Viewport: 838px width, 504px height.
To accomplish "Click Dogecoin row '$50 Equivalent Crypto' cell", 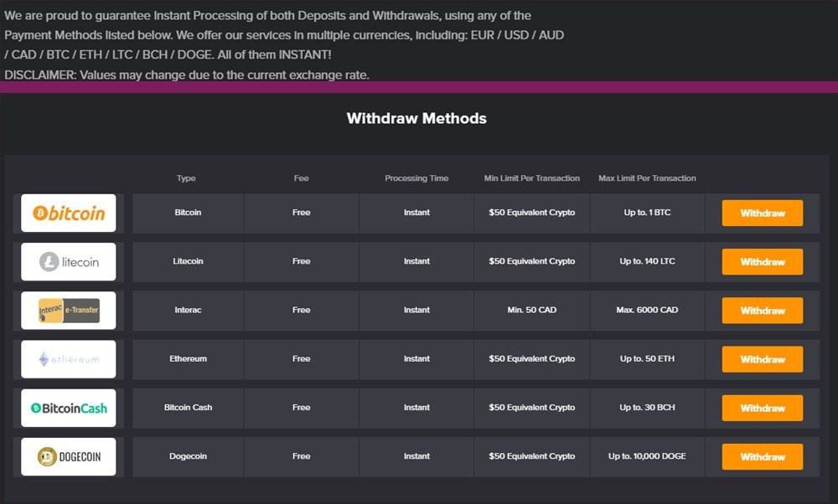I will point(532,456).
